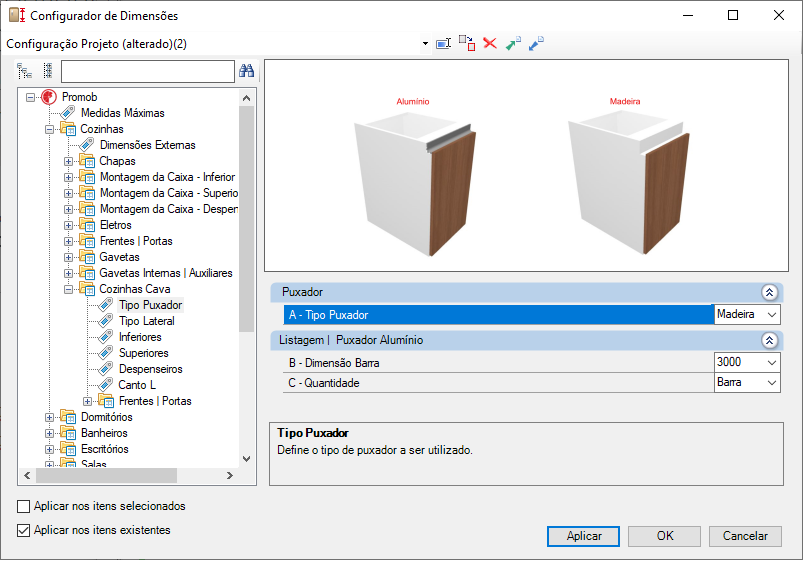Image resolution: width=809 pixels, height=577 pixels.
Task: Expand the Gavetas folder
Action: [69, 257]
